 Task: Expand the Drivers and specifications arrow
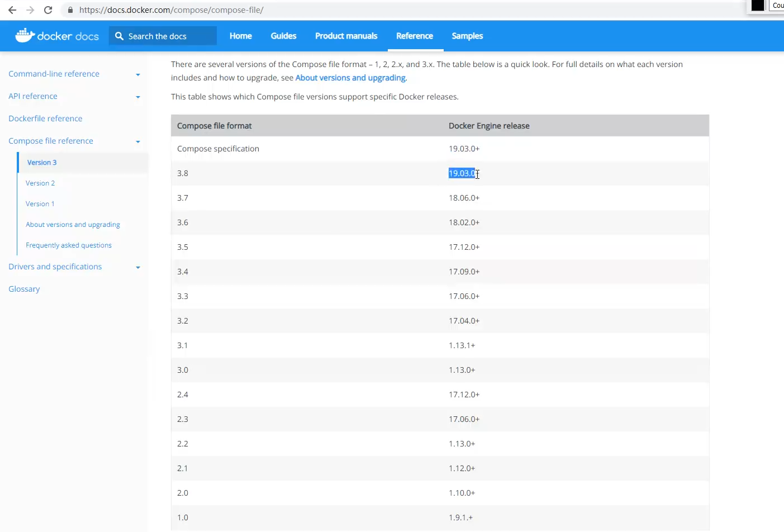click(138, 267)
